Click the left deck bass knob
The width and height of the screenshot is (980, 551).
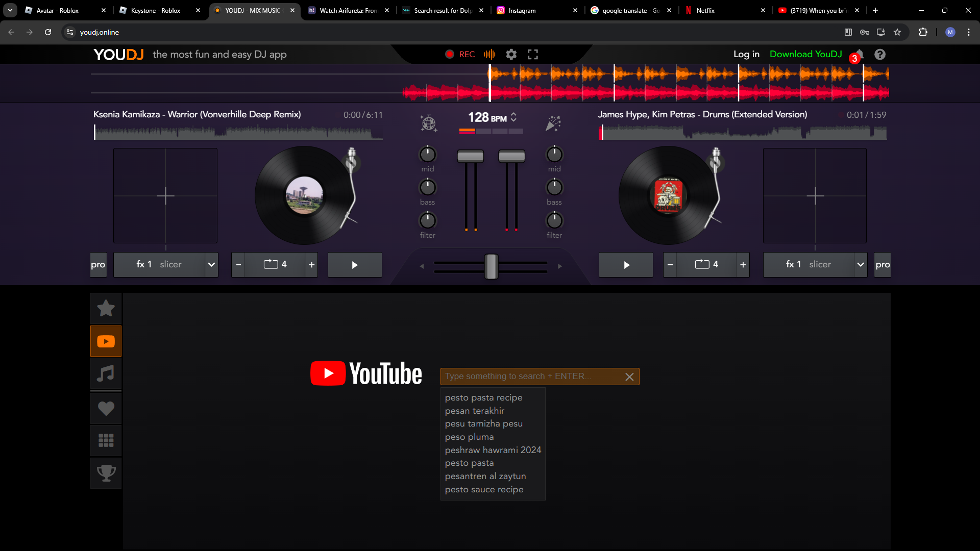pyautogui.click(x=428, y=187)
